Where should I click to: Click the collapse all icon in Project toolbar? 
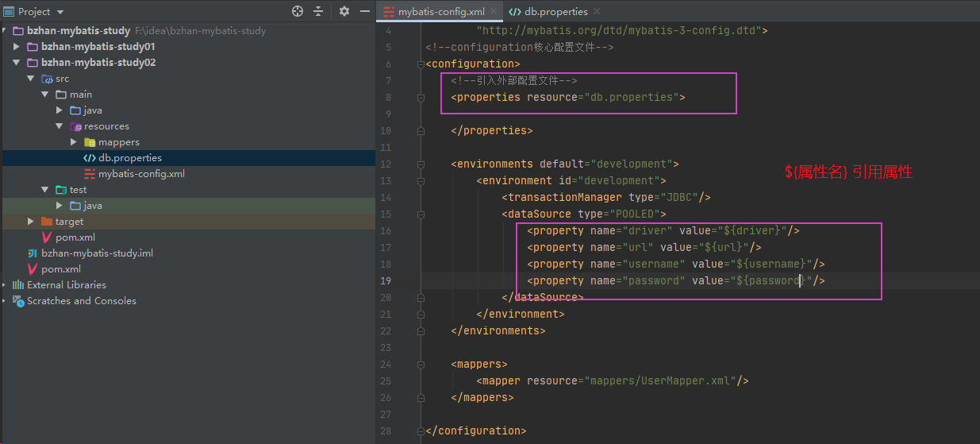click(318, 11)
